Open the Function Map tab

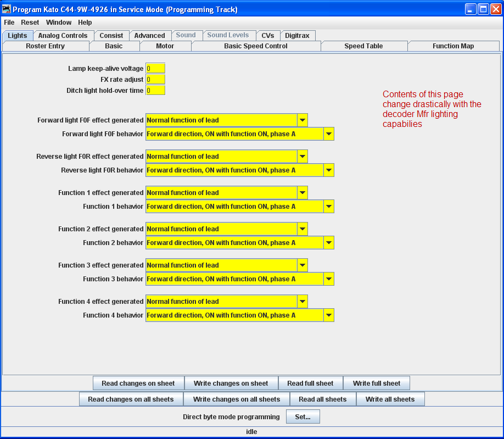pos(453,46)
